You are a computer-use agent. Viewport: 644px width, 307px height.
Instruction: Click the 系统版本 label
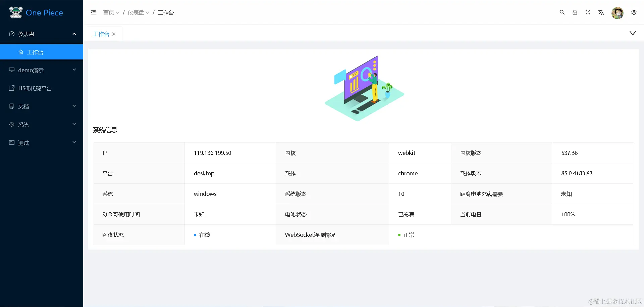[296, 194]
